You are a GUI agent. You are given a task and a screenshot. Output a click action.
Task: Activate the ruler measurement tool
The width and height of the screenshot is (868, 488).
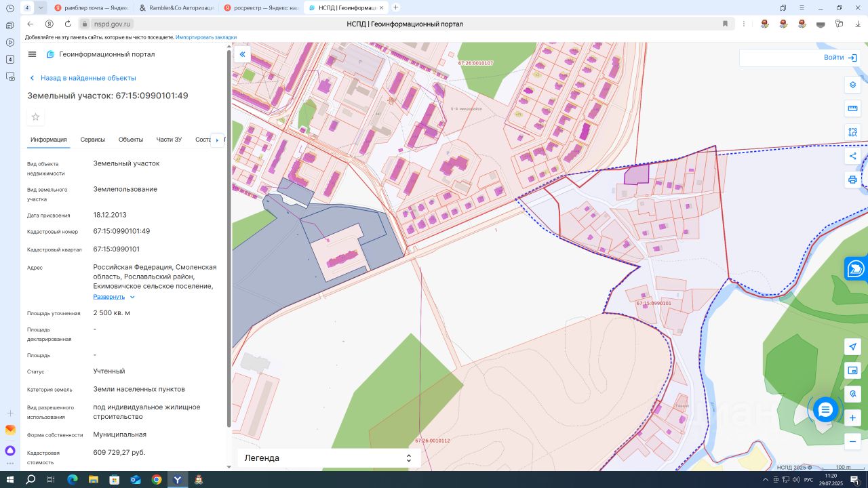852,108
